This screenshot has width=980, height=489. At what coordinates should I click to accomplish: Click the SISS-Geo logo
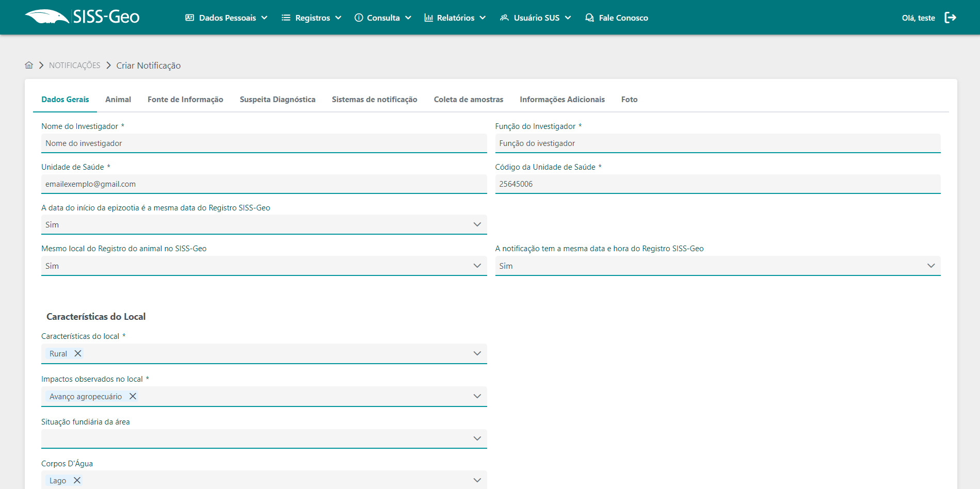pos(83,17)
